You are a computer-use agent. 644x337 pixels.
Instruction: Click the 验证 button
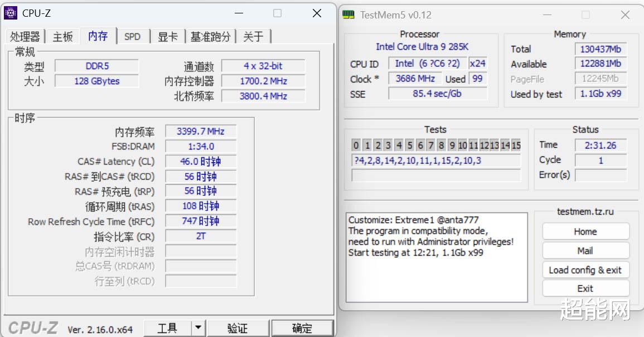click(x=238, y=328)
